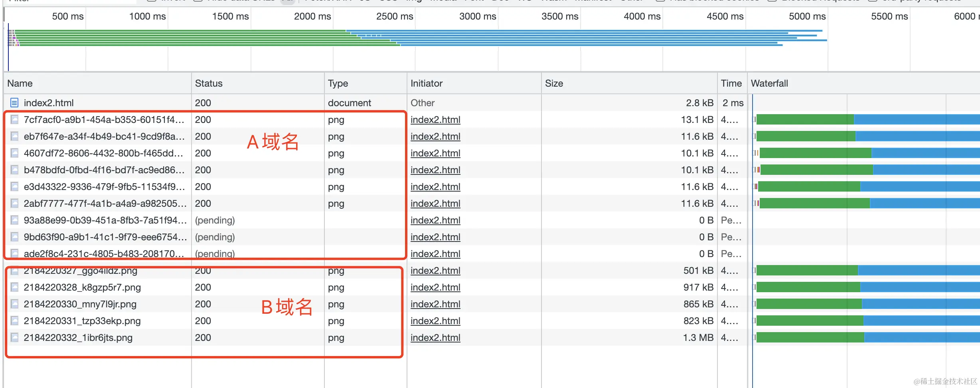Select request name 93a88e99-0b39-451a-8fb3-7a51f94…
This screenshot has height=388, width=980.
(105, 220)
